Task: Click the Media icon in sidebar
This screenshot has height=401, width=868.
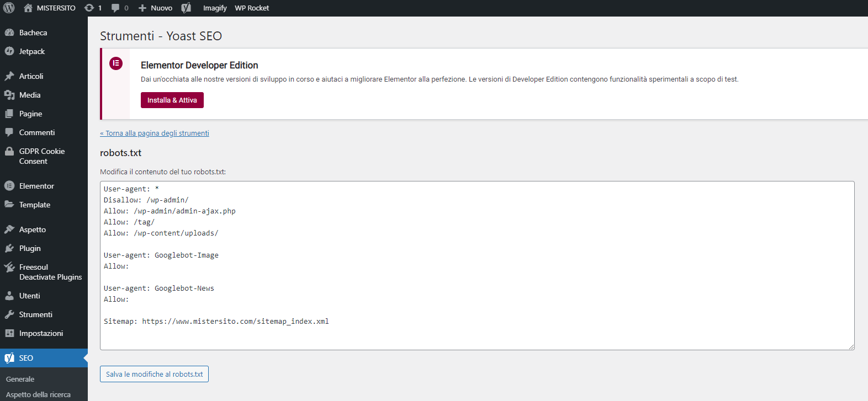Action: (9, 95)
